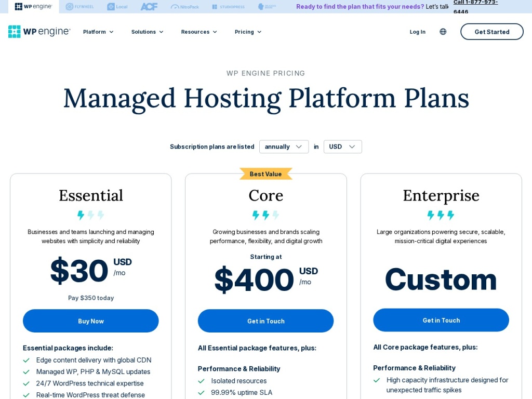Open the ACF brand link

[x=149, y=6]
